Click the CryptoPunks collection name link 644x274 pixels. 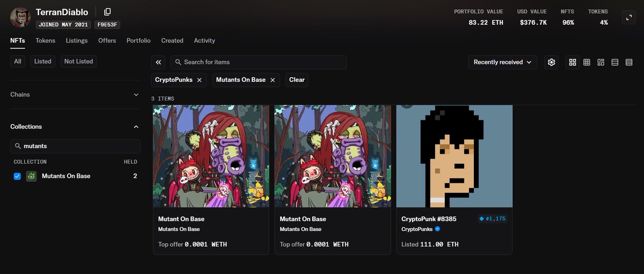click(x=417, y=229)
